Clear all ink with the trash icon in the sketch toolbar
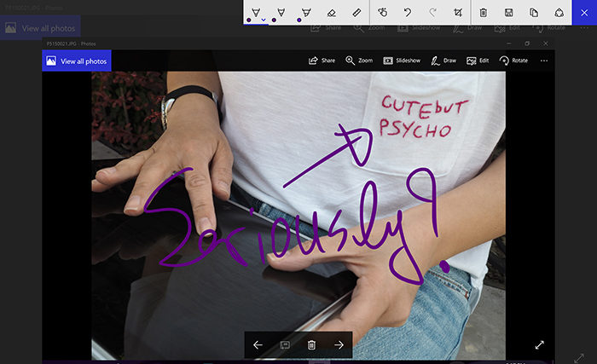Screen dimensions: 597x364 pyautogui.click(x=484, y=13)
